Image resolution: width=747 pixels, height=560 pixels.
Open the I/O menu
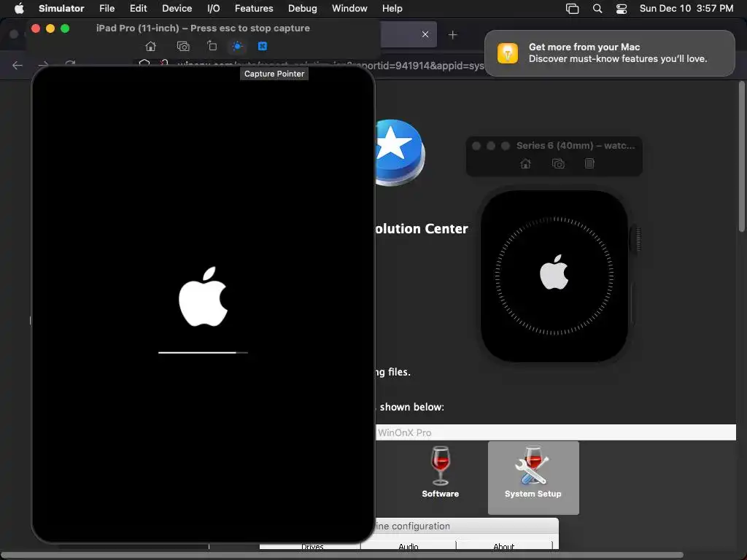pos(214,8)
